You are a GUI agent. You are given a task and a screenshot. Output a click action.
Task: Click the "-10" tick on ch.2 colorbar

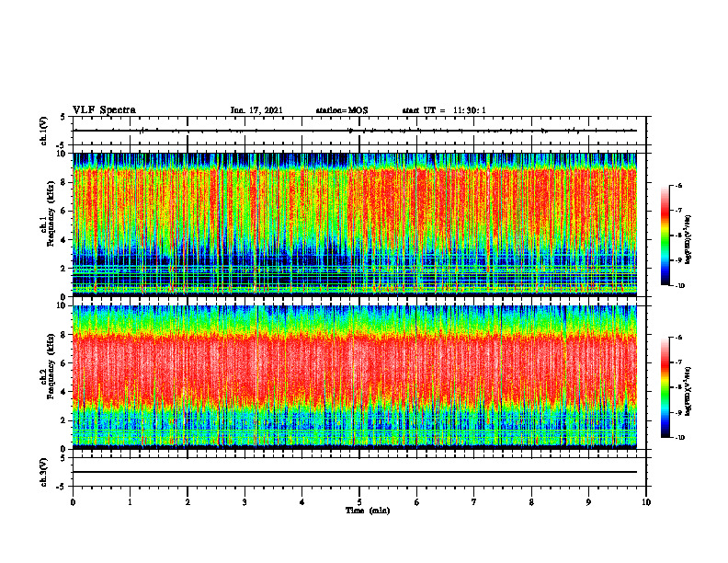pyautogui.click(x=679, y=438)
